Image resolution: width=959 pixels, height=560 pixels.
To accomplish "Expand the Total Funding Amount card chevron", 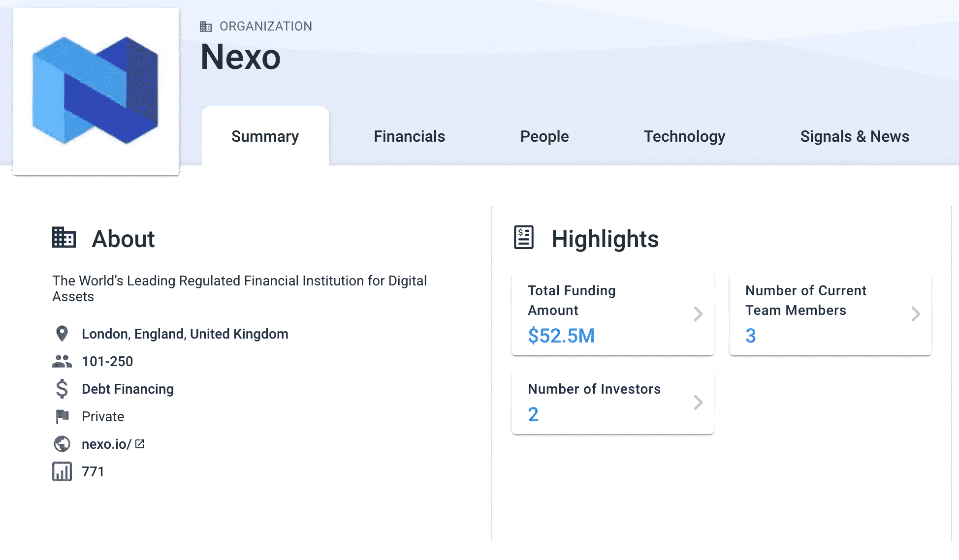I will pos(698,314).
